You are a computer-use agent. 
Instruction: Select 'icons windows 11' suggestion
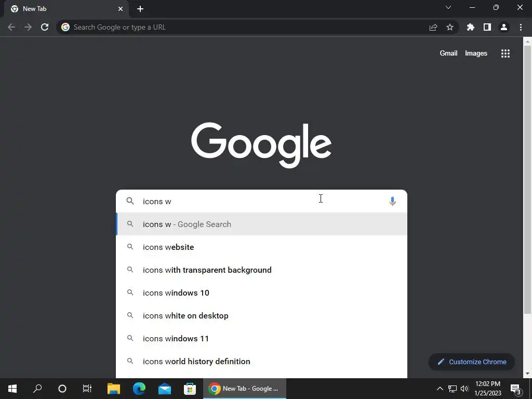tap(262, 338)
